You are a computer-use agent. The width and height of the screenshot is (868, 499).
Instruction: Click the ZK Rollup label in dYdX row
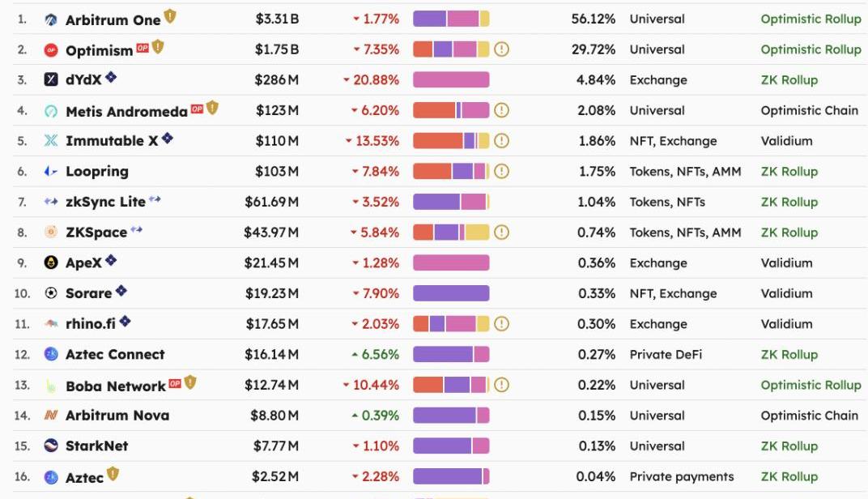pos(789,79)
